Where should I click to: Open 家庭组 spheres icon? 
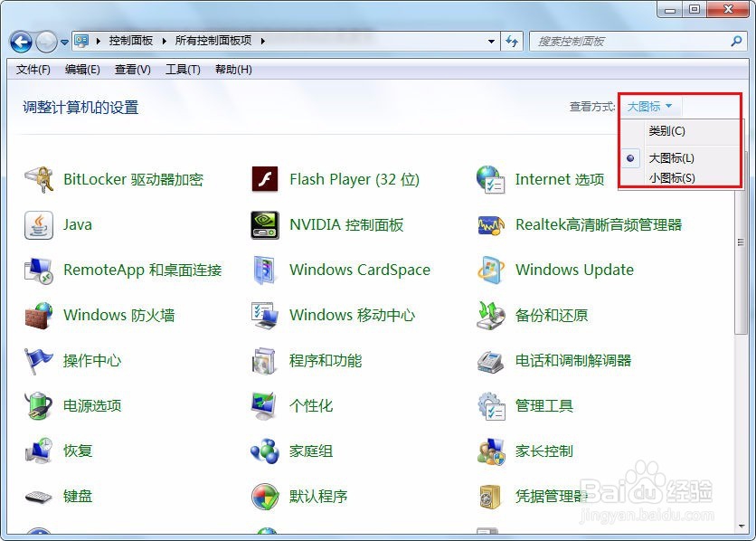pyautogui.click(x=265, y=451)
